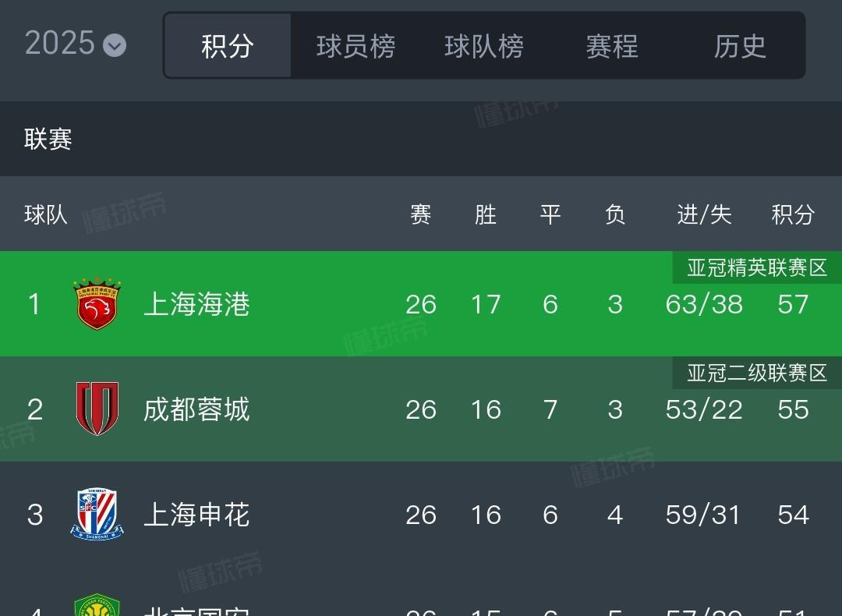The image size is (842, 616).
Task: Click the 亚冠精英联赛区 label
Action: 756,268
